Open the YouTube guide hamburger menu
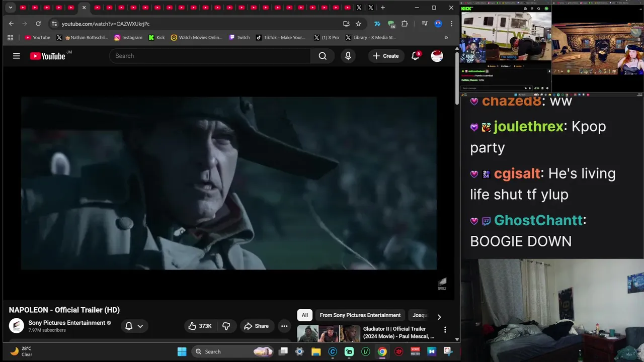The height and width of the screenshot is (362, 644). 17,56
